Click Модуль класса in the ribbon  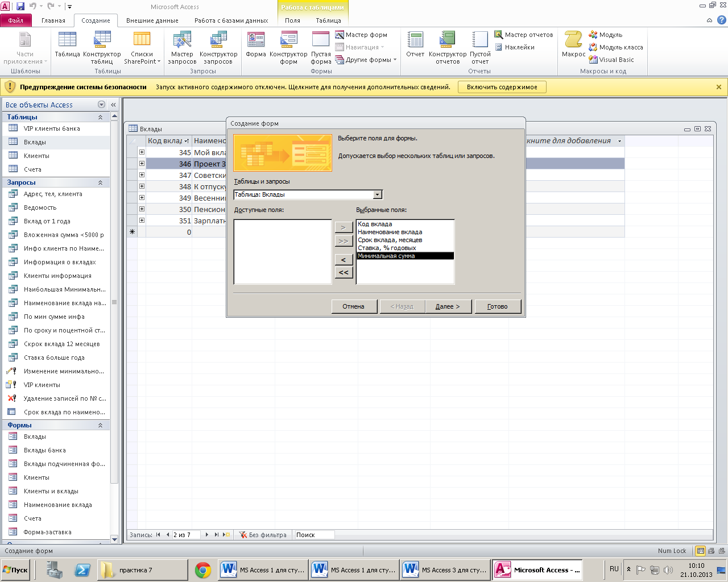tap(616, 47)
